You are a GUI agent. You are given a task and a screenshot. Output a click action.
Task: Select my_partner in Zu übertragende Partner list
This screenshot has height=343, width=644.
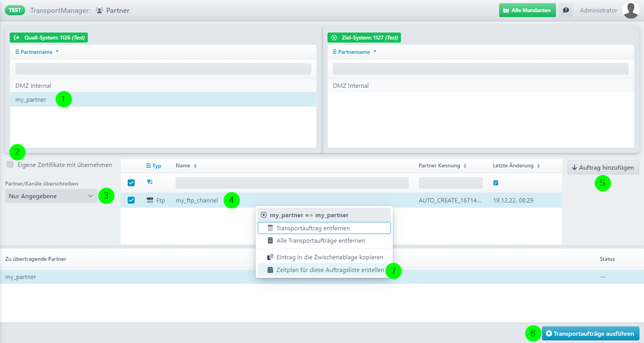point(322,277)
